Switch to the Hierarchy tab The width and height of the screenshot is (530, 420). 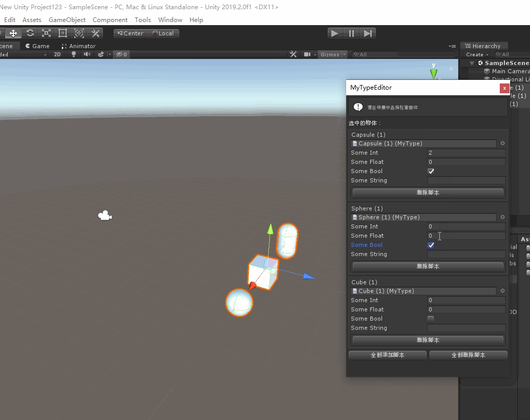pyautogui.click(x=483, y=46)
